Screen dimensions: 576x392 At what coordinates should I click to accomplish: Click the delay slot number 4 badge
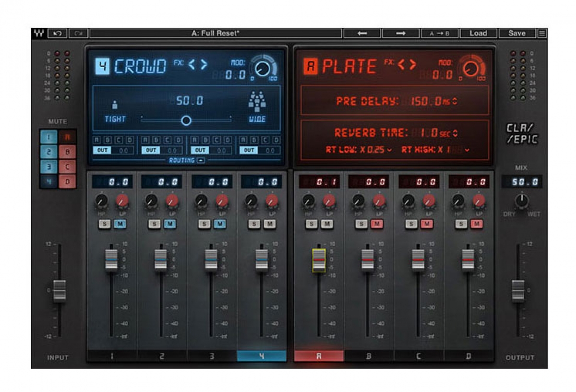102,66
